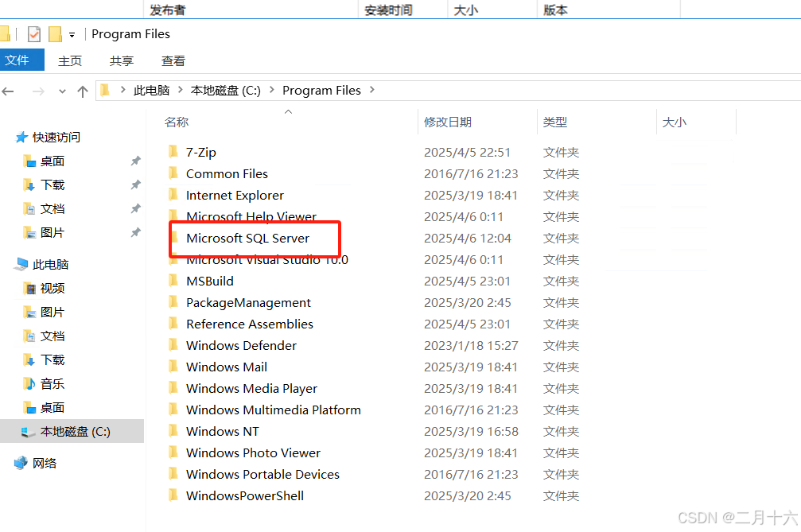Switch to the 共享 ribbon tab
This screenshot has width=801, height=532.
(122, 60)
